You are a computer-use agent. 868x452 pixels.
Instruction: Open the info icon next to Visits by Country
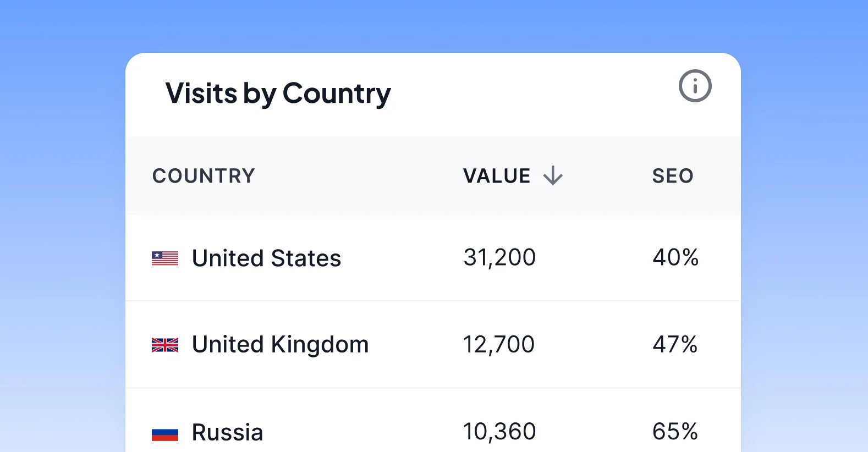(x=695, y=86)
